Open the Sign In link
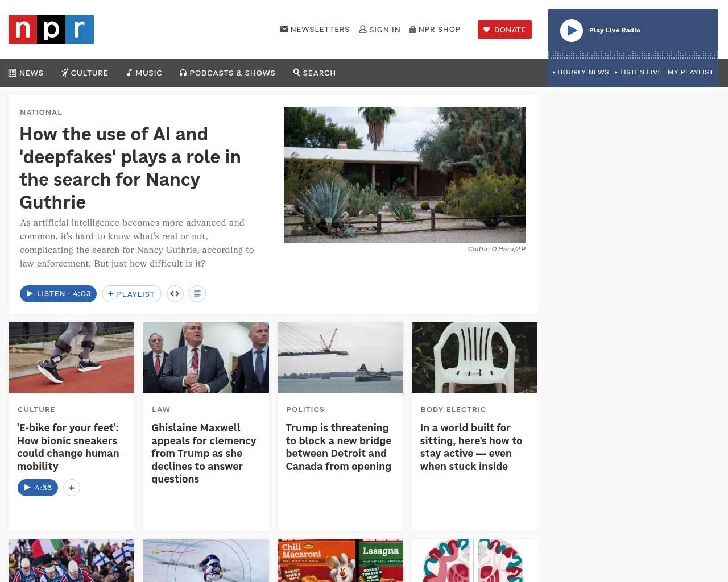 click(x=380, y=30)
